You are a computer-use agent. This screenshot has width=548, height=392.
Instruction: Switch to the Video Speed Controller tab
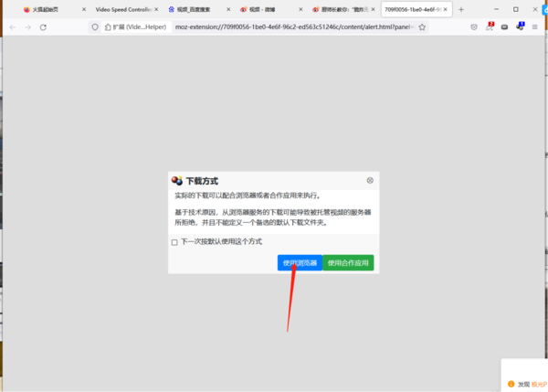click(123, 9)
